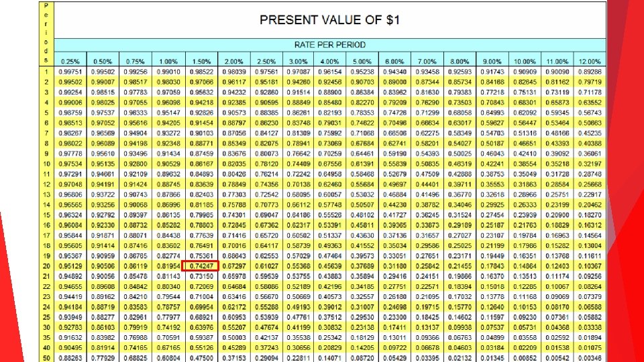Select 0.67297 in period 20 under 2.00%
The height and width of the screenshot is (362, 644).
click(233, 266)
